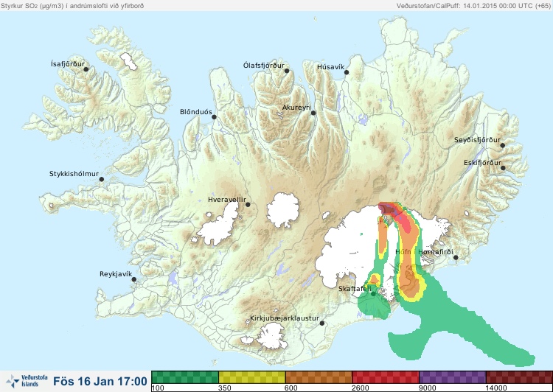Click the green 100 legend swatch
Viewport: 553px width, 392px height.
[185, 377]
